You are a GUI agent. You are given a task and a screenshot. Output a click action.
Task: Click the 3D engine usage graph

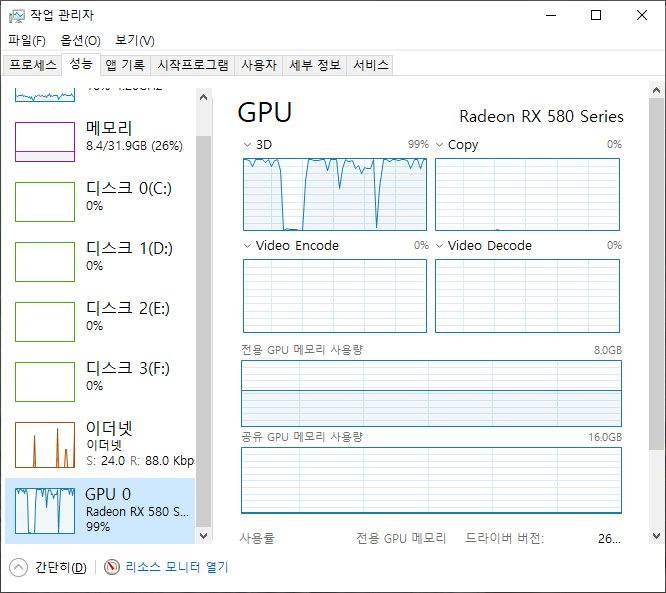click(335, 195)
